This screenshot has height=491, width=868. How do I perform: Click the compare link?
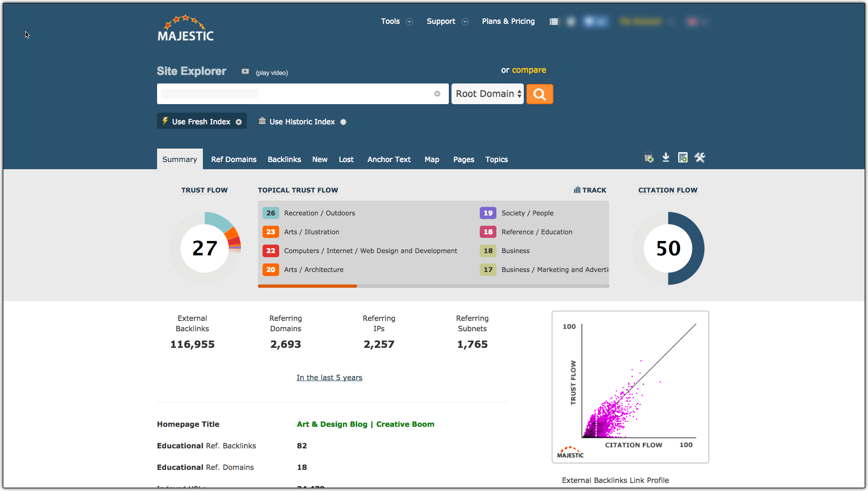(x=529, y=70)
